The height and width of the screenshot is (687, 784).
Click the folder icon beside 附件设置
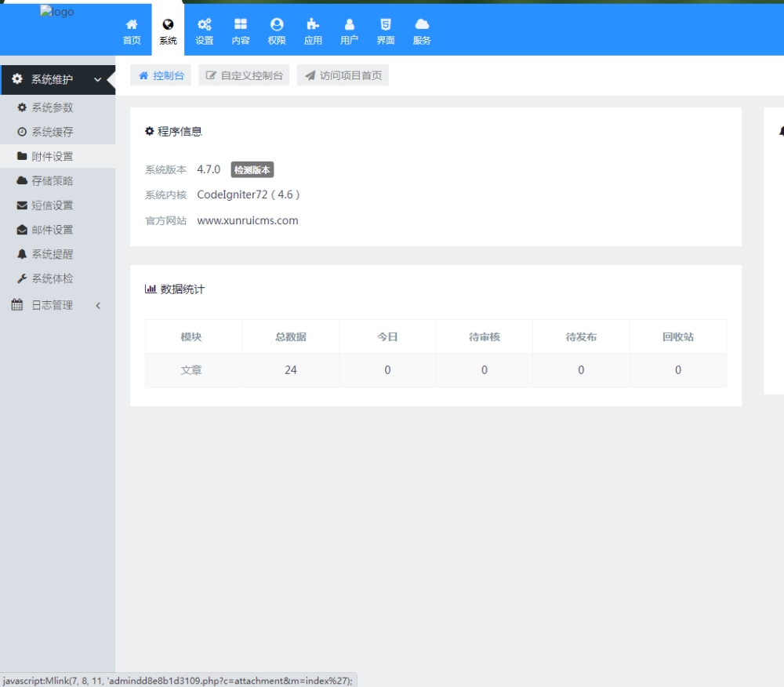click(x=22, y=156)
